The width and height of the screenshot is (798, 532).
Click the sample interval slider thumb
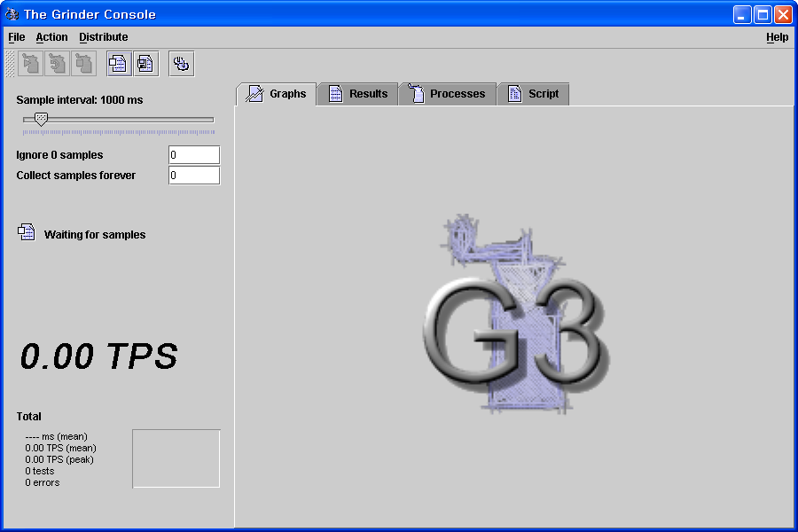41,120
